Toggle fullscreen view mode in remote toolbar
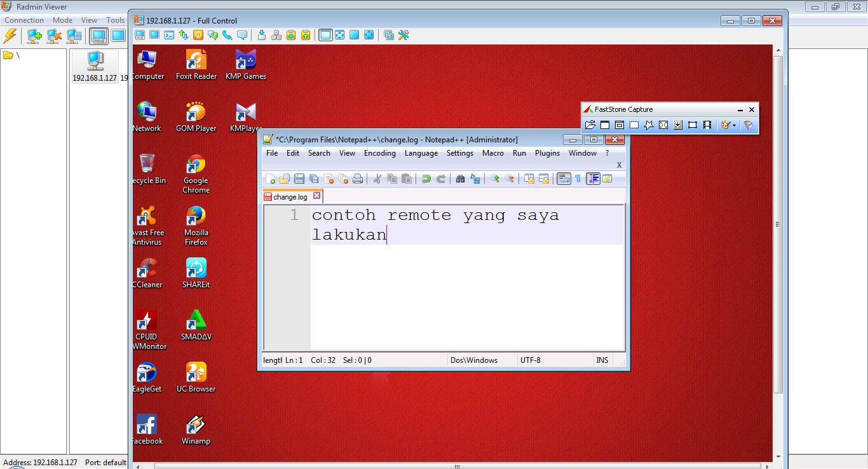This screenshot has height=469, width=868. tap(355, 35)
